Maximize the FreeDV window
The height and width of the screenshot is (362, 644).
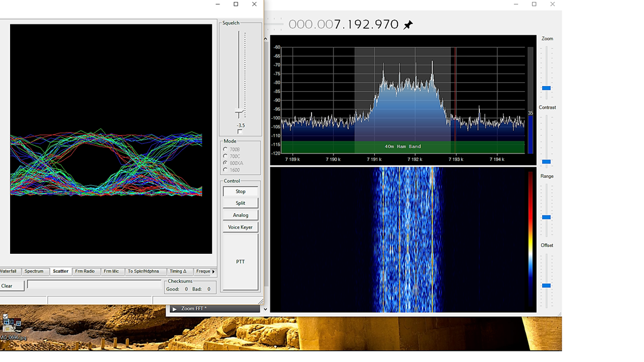pyautogui.click(x=236, y=4)
